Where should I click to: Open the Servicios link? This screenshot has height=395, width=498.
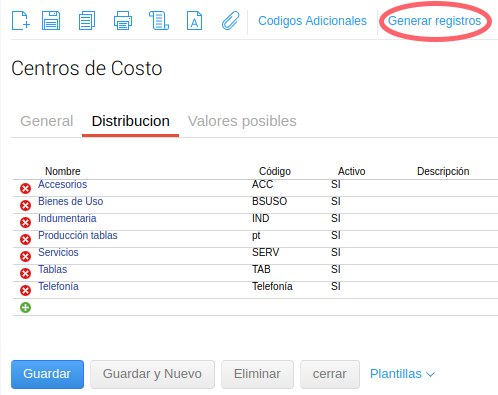click(x=58, y=252)
